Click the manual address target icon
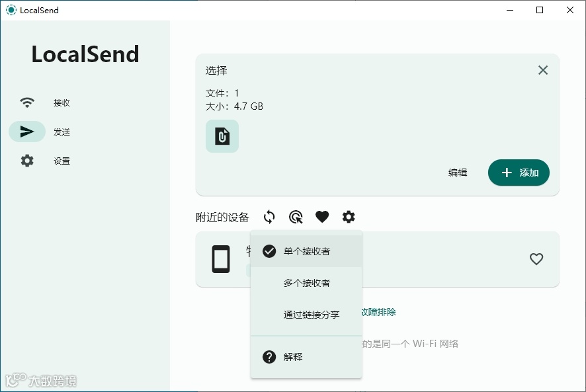This screenshot has height=392, width=586. (296, 217)
